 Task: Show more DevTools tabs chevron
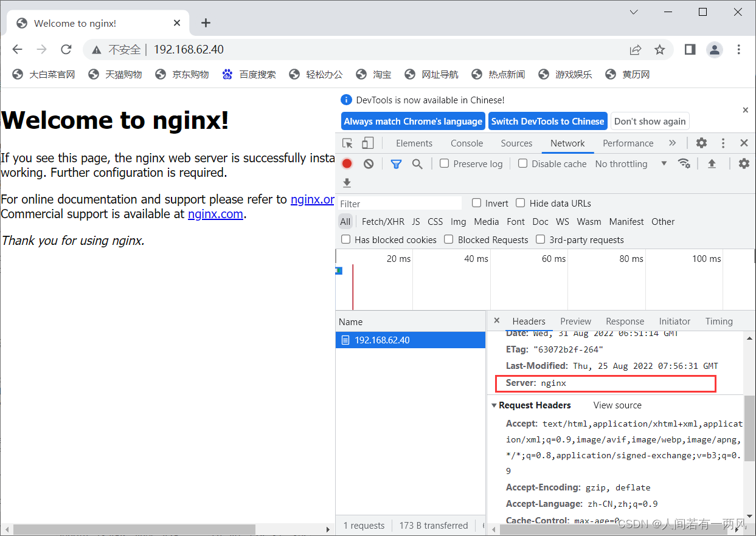(672, 143)
